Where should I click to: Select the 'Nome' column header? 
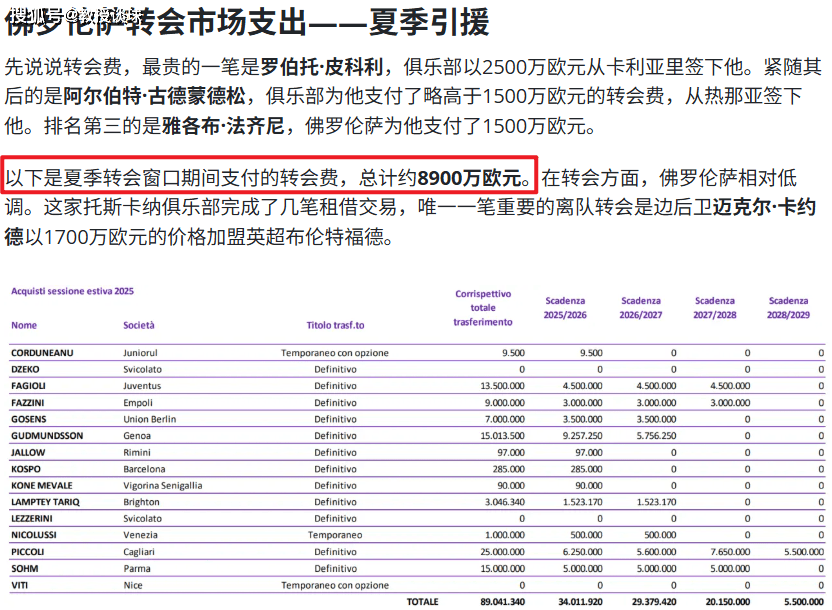click(x=24, y=325)
